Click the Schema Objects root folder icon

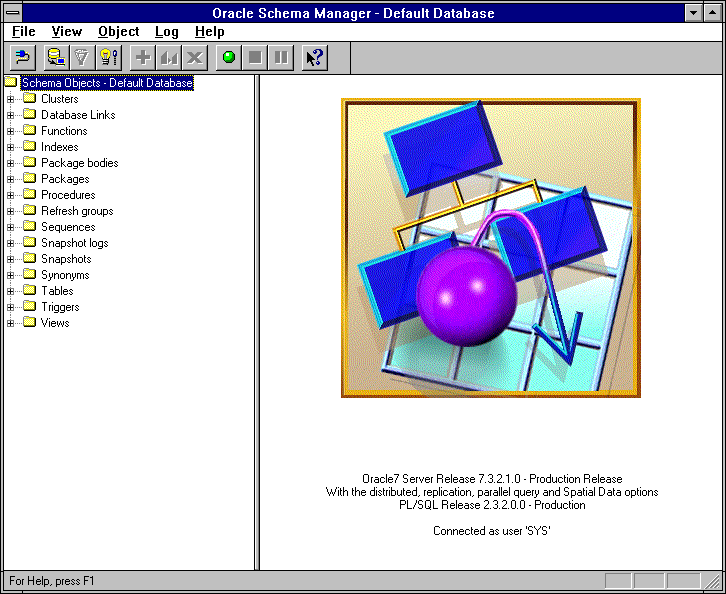11,83
